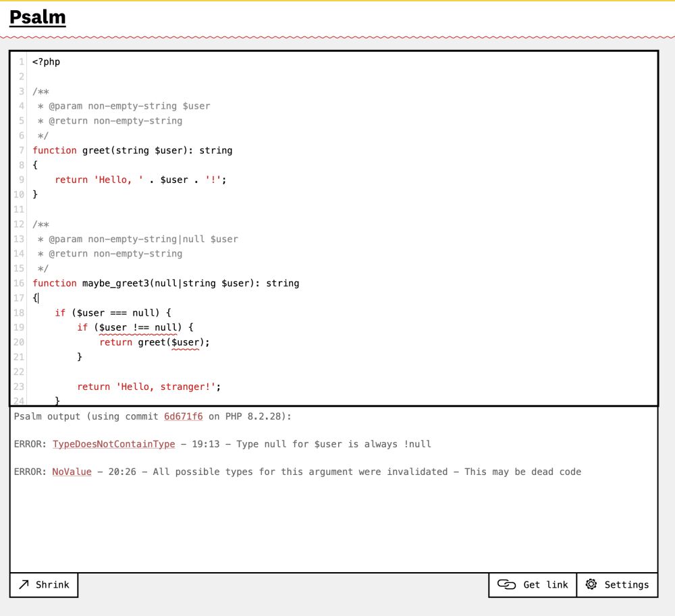Click '20:26' error location text
The height and width of the screenshot is (616, 675).
pyautogui.click(x=122, y=472)
